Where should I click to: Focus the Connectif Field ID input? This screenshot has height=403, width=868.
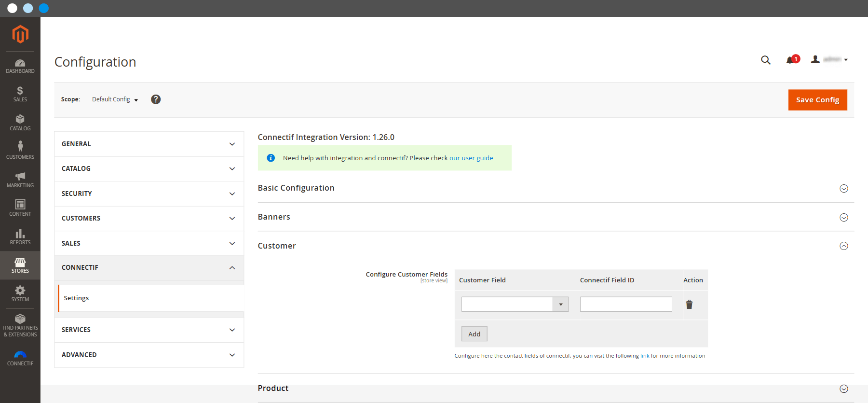[626, 305]
